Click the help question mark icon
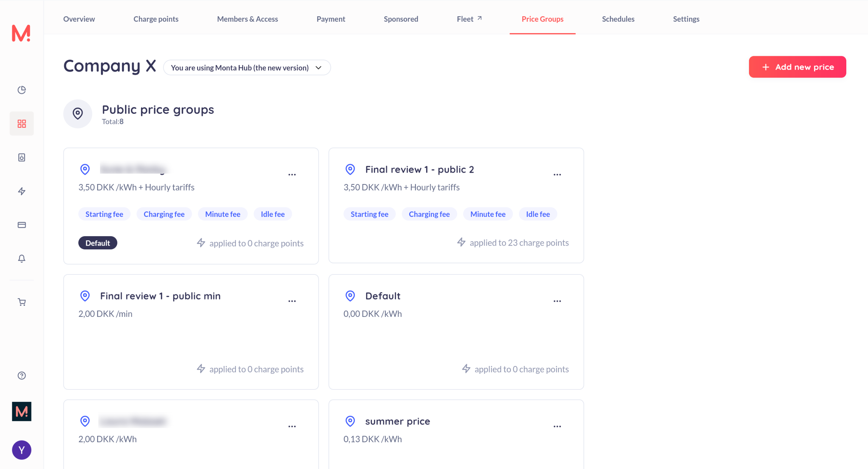868x469 pixels. pos(22,375)
